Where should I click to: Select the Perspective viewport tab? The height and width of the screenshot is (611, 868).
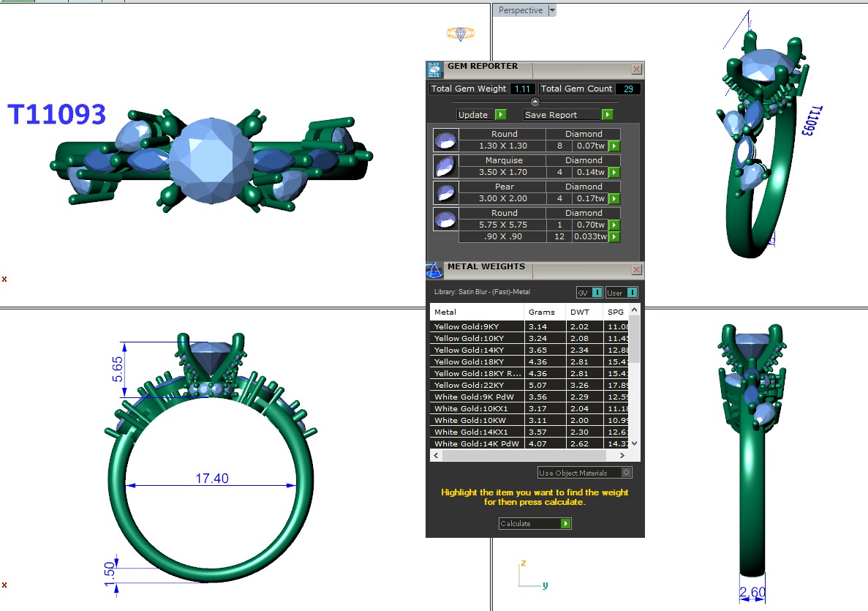tap(521, 10)
